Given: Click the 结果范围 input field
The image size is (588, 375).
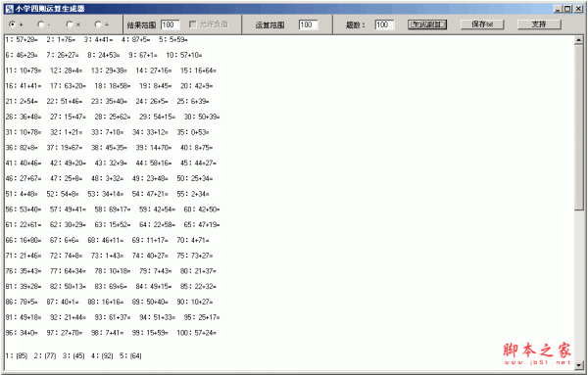Looking at the screenshot, I should [x=171, y=24].
